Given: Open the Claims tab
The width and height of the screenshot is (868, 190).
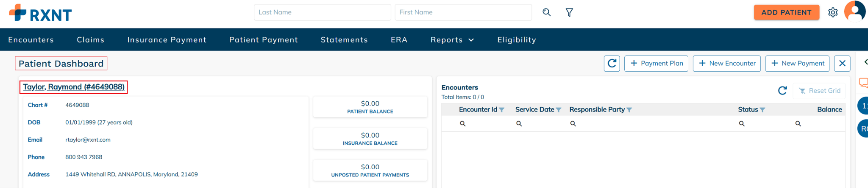Looking at the screenshot, I should point(90,40).
